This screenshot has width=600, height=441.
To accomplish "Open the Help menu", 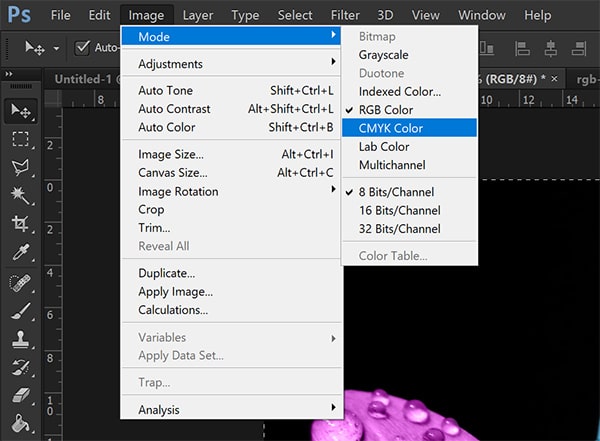I will [x=538, y=15].
